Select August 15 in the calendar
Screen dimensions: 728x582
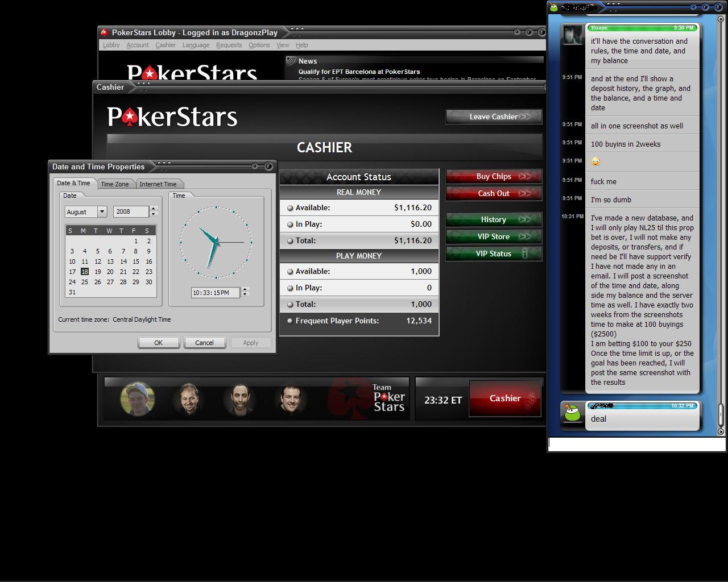[x=136, y=261]
